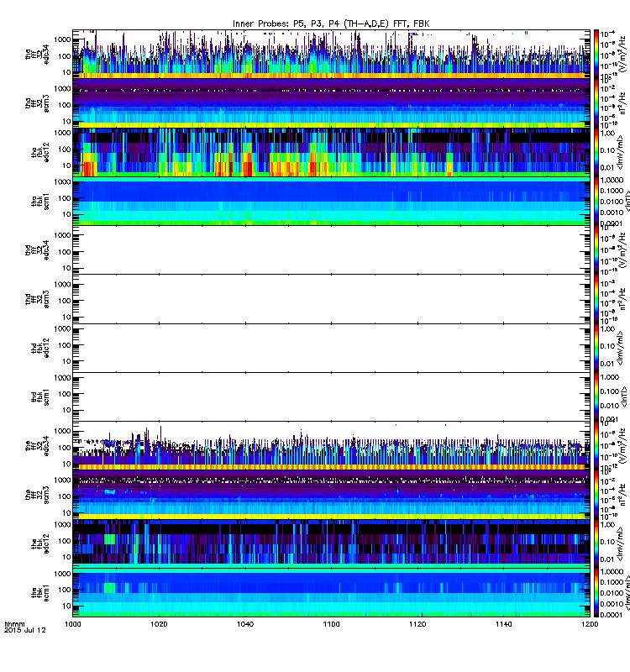This screenshot has width=630, height=672.
Task: Click the color bar beside the fbk scm1 panel
Action: 596,592
